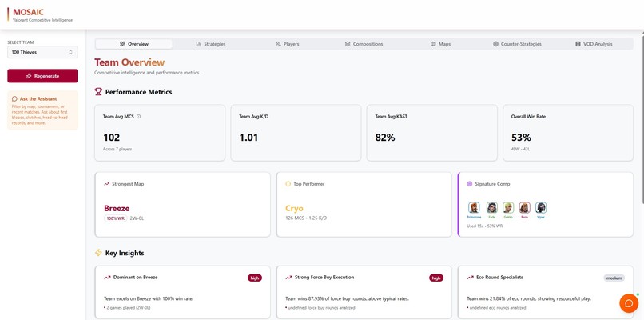Open the Ask the Assistant panel
The width and height of the screenshot is (644, 320).
click(x=42, y=110)
